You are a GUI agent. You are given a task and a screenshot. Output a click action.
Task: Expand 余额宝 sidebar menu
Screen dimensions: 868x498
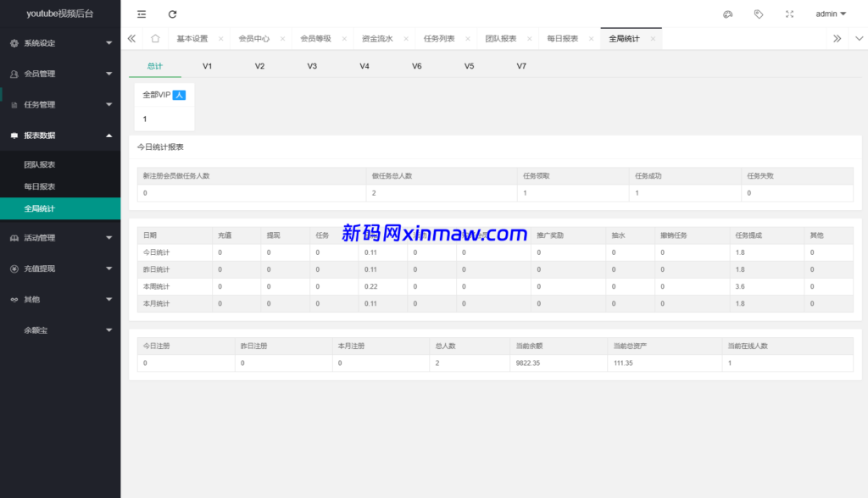coord(60,330)
